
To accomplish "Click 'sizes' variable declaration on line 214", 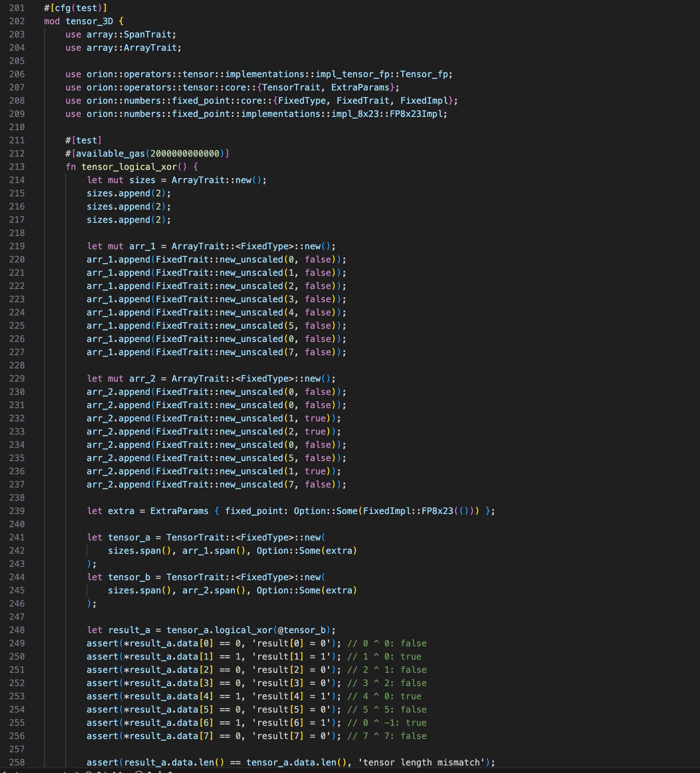I will [x=142, y=180].
